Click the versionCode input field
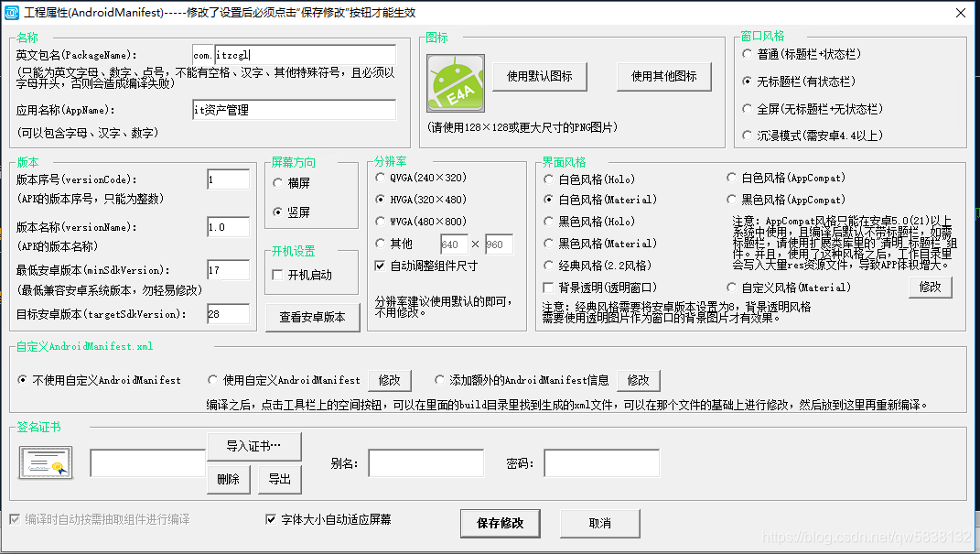The height and width of the screenshot is (554, 980). [228, 179]
